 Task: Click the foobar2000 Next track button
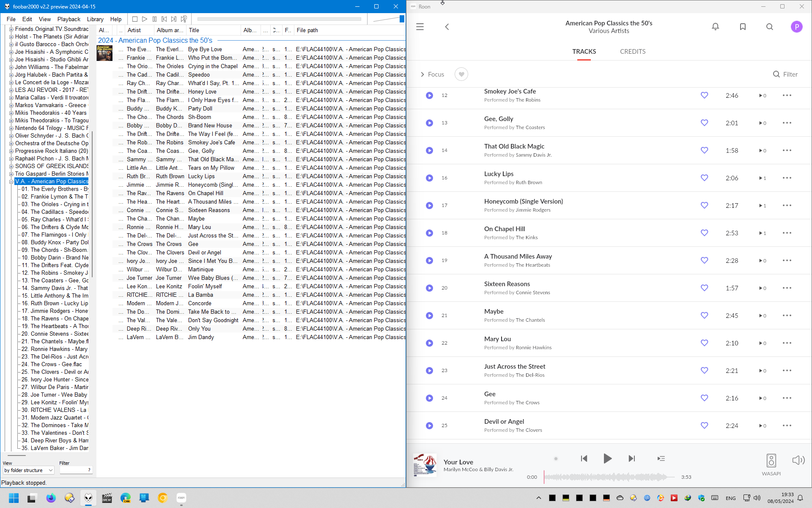174,19
